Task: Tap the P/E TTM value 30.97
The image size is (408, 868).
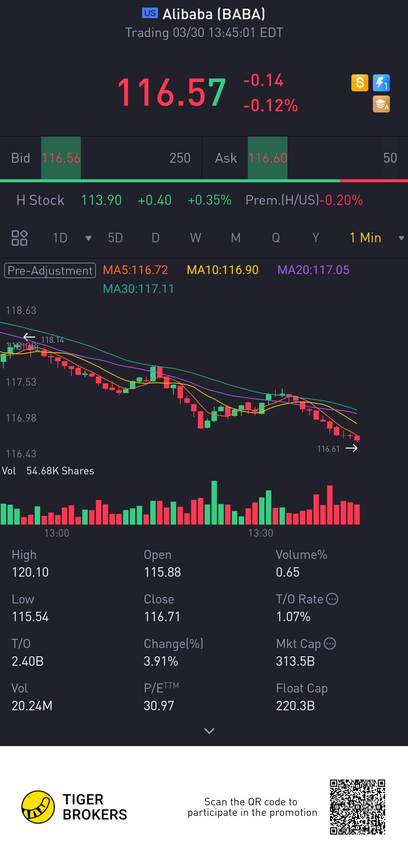Action: (x=159, y=706)
